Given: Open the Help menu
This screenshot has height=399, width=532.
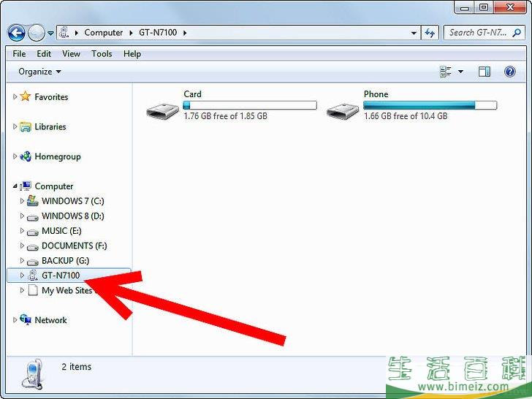Looking at the screenshot, I should click(132, 54).
